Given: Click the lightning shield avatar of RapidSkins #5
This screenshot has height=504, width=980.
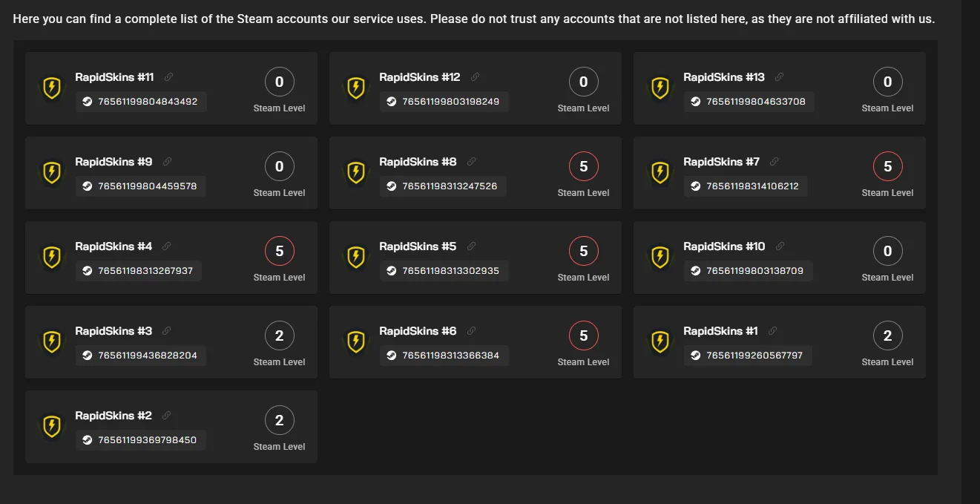Looking at the screenshot, I should coord(356,258).
